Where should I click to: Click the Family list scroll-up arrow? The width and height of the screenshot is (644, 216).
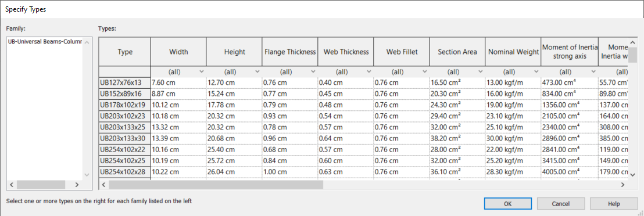[87, 42]
